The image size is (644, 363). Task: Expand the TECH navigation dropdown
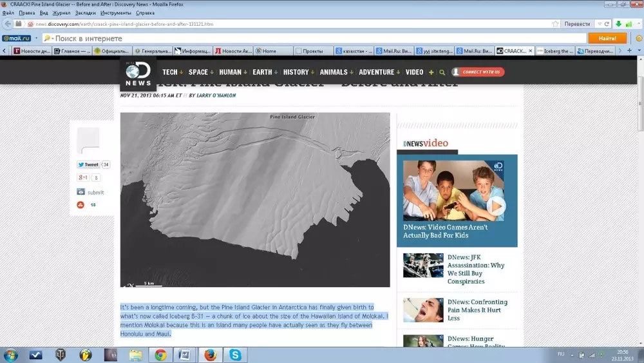click(x=173, y=72)
